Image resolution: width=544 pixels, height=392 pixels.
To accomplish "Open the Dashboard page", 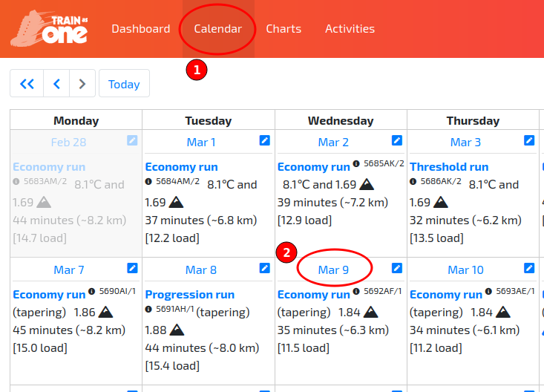I will (140, 29).
